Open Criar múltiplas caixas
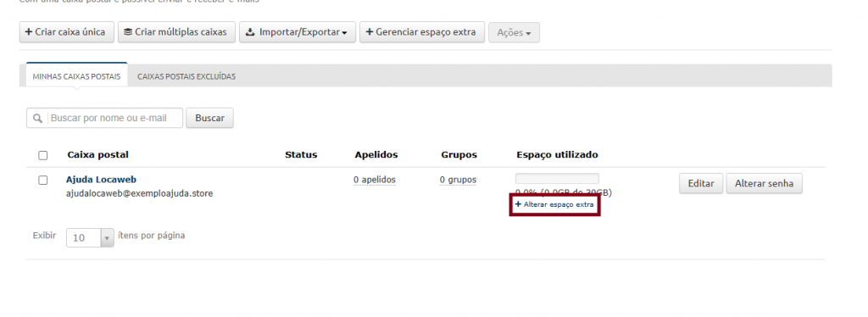 [x=176, y=32]
